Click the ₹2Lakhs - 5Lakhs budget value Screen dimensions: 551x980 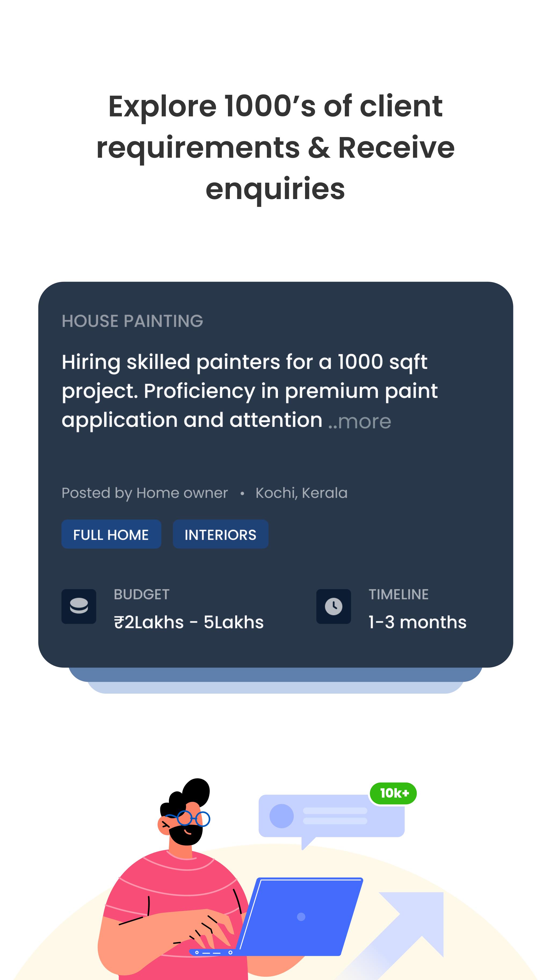tap(189, 622)
